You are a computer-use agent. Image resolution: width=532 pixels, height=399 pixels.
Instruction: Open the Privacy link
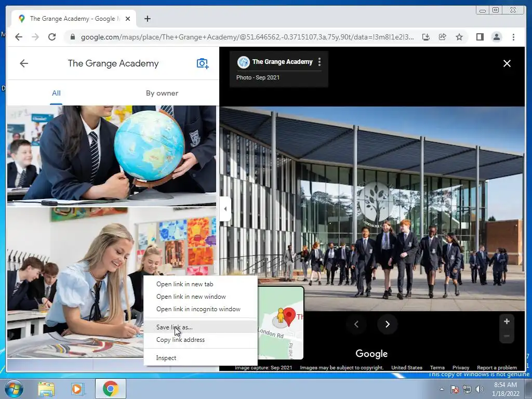[461, 367]
